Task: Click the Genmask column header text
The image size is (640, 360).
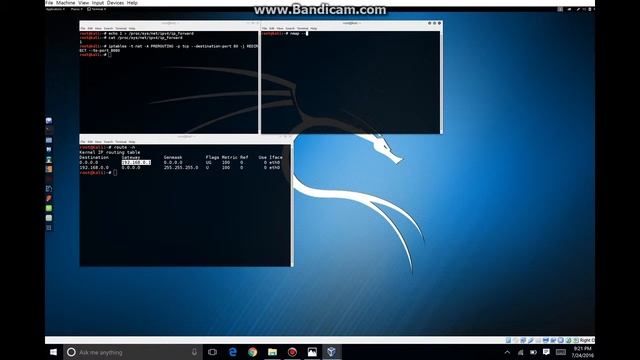Action: [173, 157]
